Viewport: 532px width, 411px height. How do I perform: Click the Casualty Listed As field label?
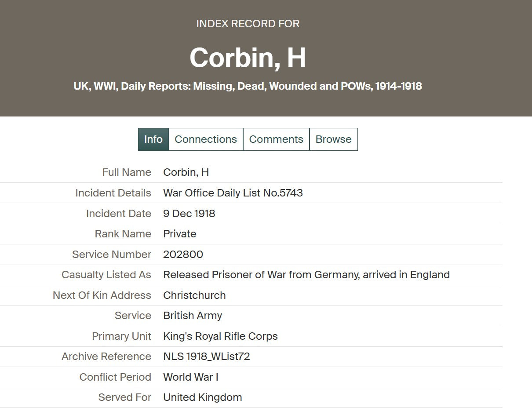tap(106, 275)
